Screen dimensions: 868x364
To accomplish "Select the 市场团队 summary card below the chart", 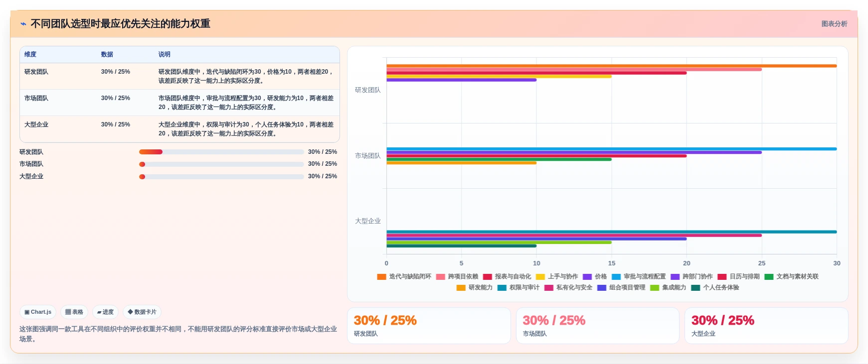I will 597,326.
